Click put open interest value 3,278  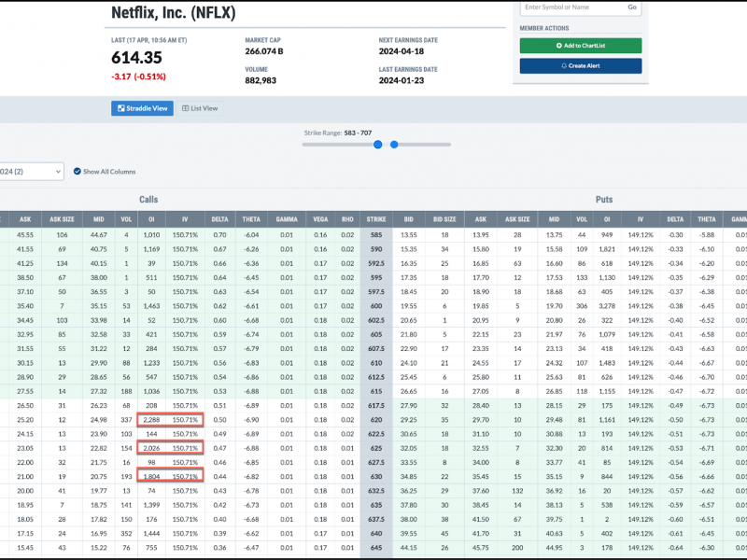(607, 306)
